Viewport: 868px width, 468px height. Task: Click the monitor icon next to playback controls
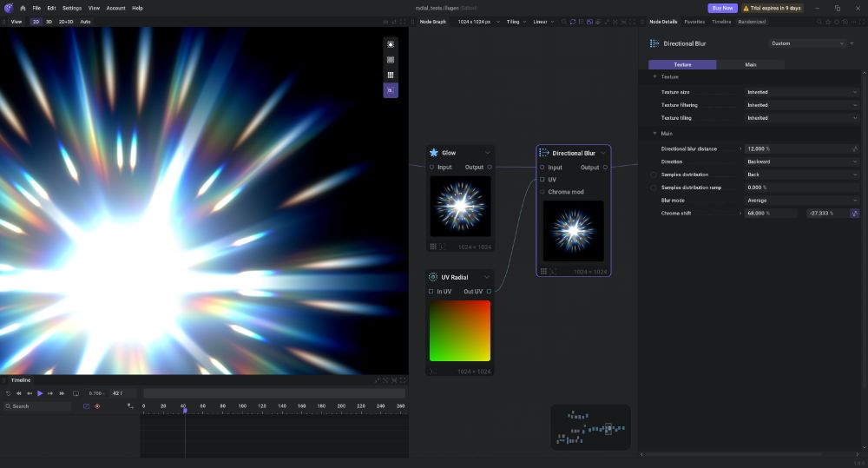pyautogui.click(x=76, y=393)
